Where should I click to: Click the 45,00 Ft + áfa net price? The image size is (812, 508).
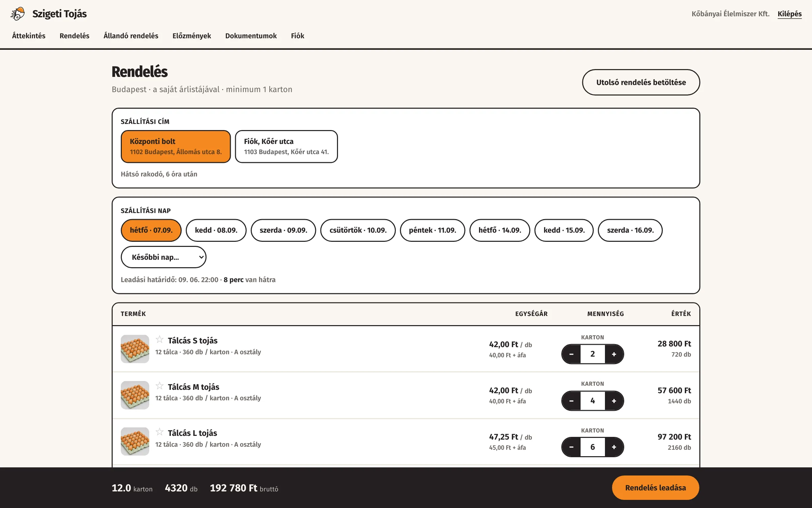(x=507, y=448)
